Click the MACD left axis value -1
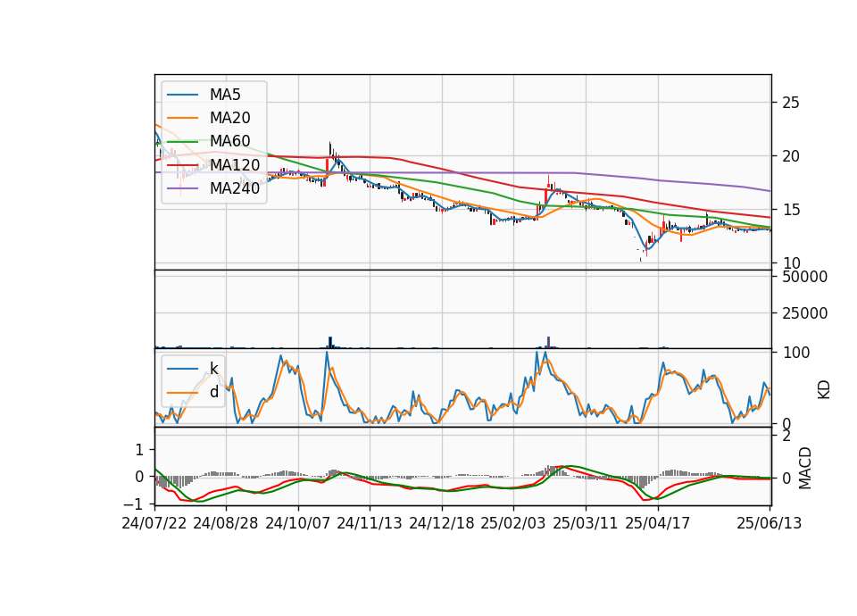Viewport: 857px width, 616px height. click(135, 504)
